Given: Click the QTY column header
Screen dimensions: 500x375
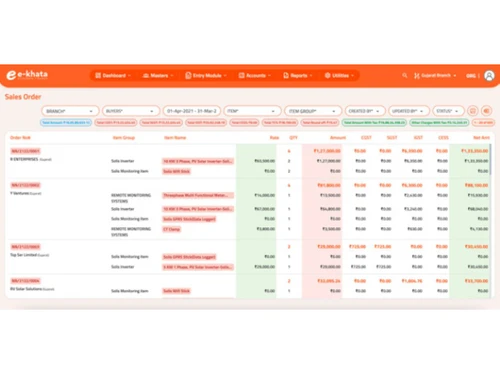Looking at the screenshot, I should tap(293, 138).
